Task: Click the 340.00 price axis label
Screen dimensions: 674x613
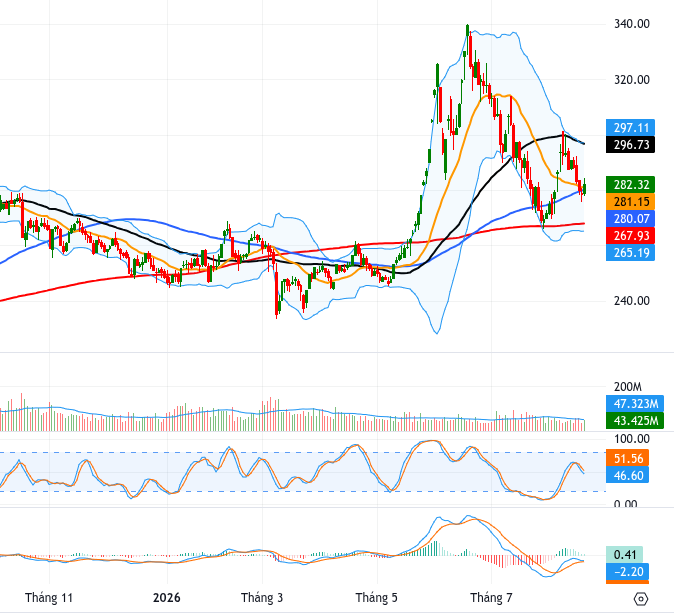Action: click(x=631, y=24)
